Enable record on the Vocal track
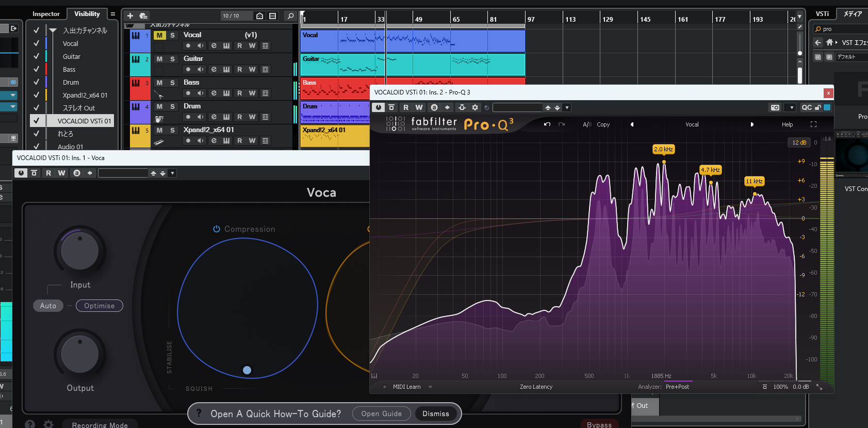 click(188, 46)
